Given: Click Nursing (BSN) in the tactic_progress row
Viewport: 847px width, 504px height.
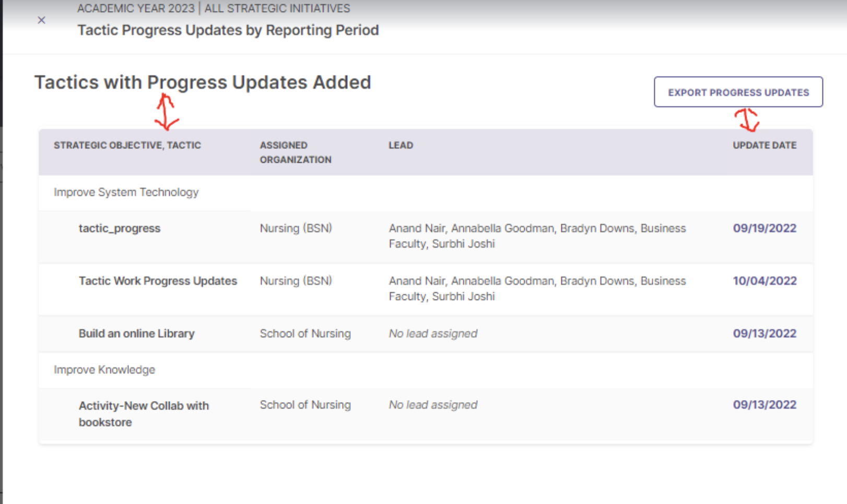Looking at the screenshot, I should (x=296, y=229).
